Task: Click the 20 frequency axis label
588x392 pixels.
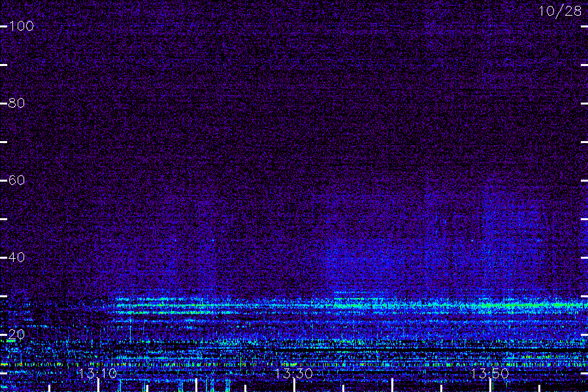Action: (x=16, y=334)
